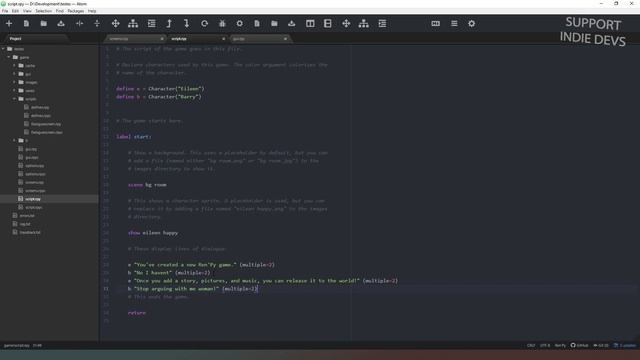
Task: Click the two-column layout toolbar icon
Action: point(310,24)
